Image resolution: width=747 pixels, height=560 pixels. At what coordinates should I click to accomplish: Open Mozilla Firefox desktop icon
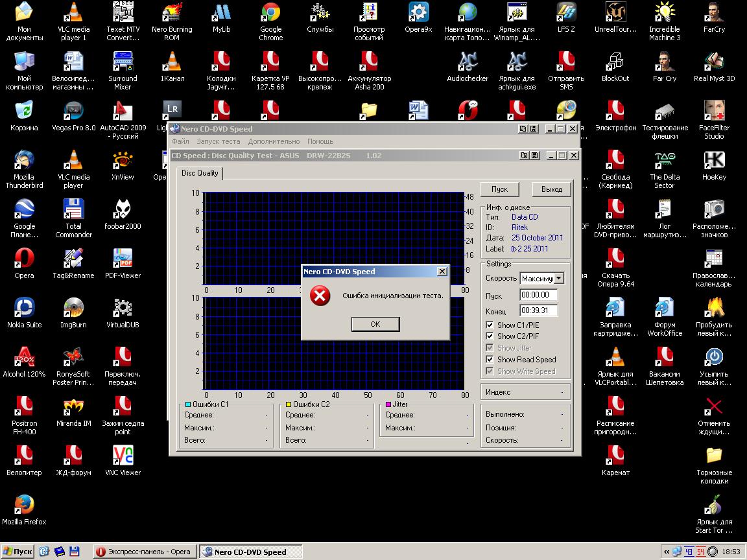[24, 509]
